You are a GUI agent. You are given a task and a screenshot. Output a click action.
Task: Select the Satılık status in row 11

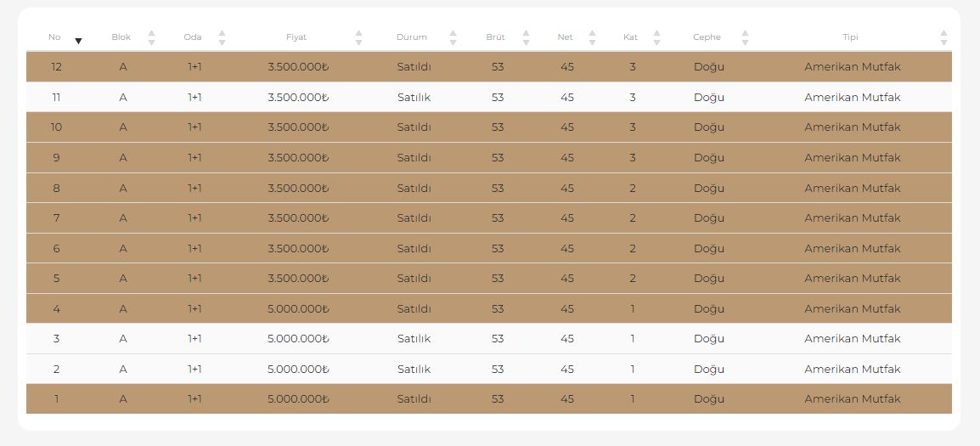click(414, 98)
